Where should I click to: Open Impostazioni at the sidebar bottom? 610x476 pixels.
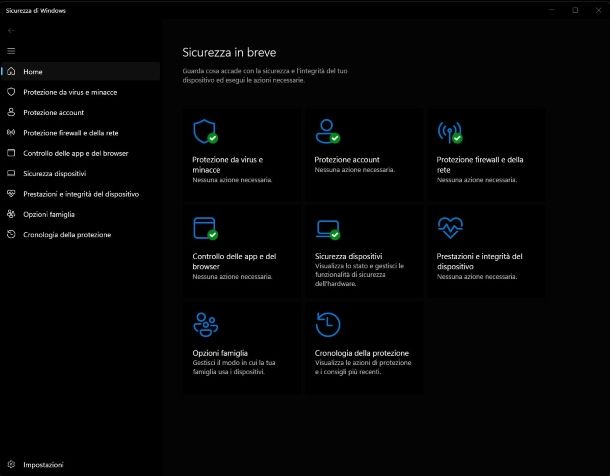(81, 464)
